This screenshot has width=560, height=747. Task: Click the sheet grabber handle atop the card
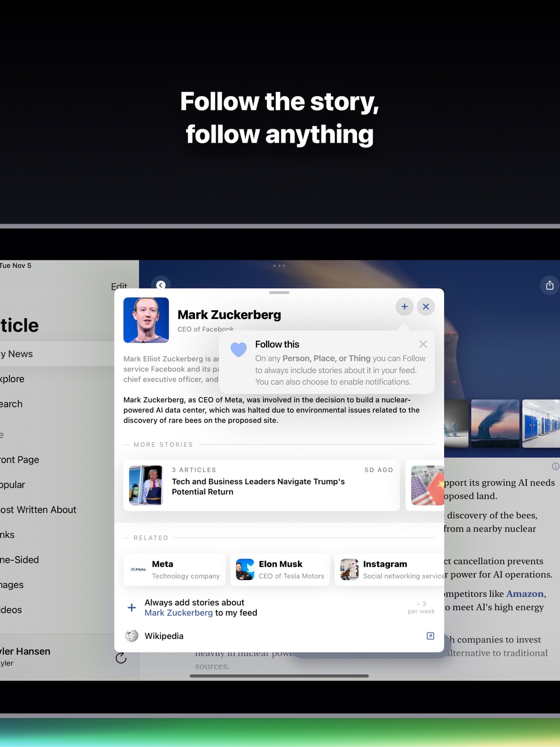click(279, 292)
